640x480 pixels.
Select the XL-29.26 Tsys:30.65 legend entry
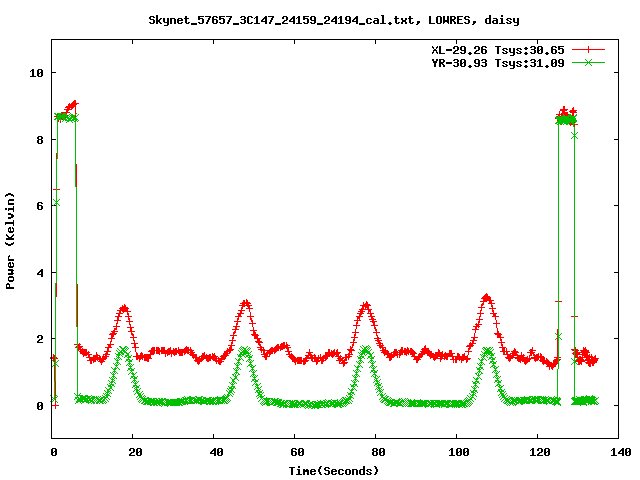tap(498, 50)
